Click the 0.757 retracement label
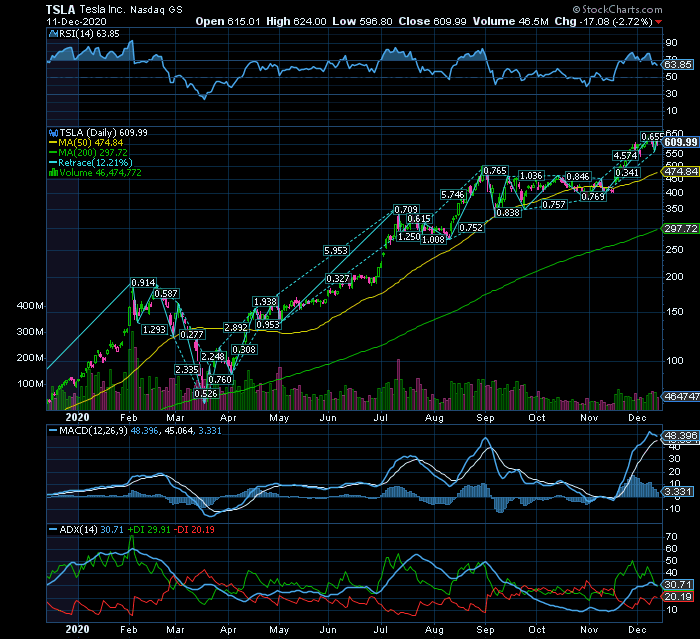The image size is (700, 639). [x=554, y=205]
